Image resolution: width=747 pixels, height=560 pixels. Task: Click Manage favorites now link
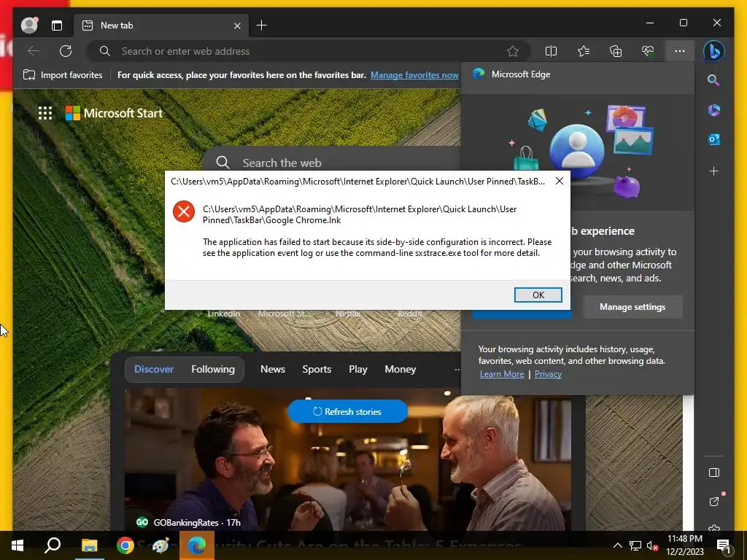click(414, 75)
